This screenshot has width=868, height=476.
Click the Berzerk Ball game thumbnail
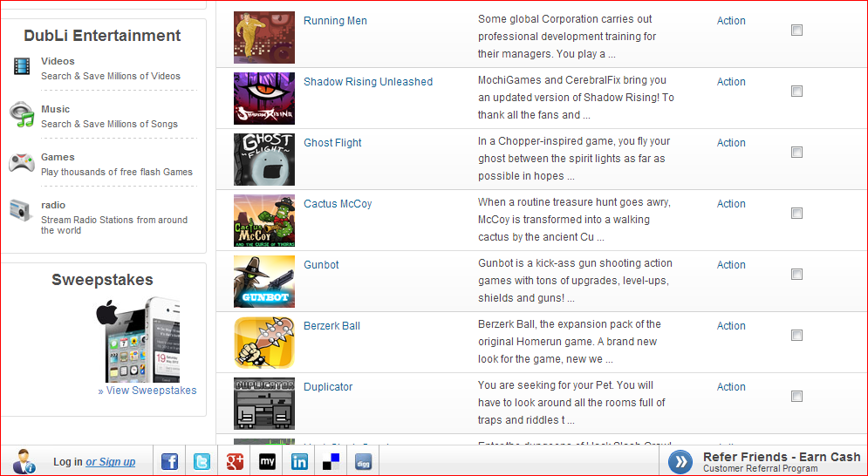pyautogui.click(x=263, y=343)
